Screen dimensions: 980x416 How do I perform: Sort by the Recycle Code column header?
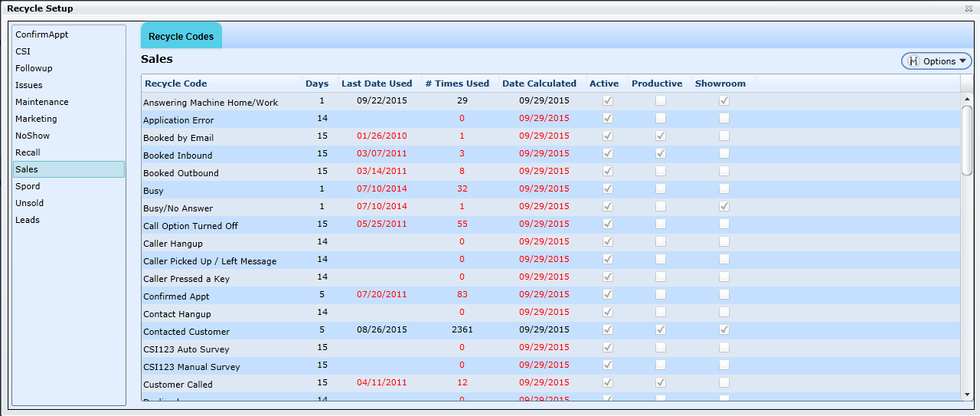point(176,84)
